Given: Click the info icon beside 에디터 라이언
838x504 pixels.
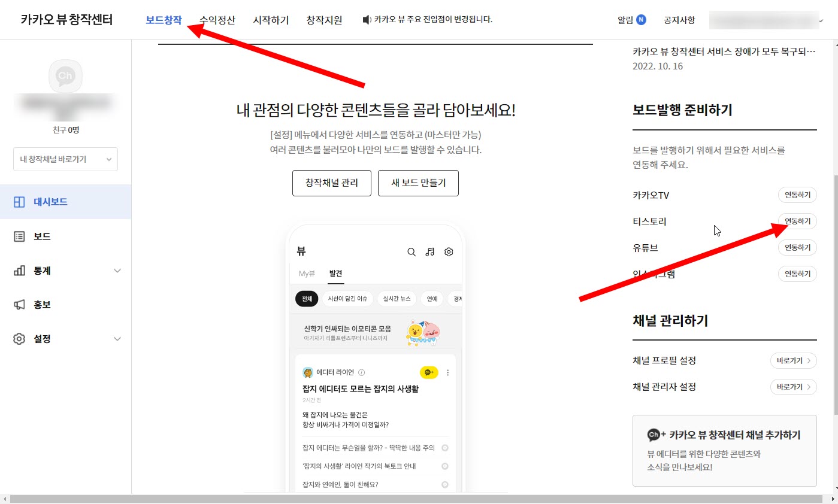Looking at the screenshot, I should coord(362,372).
